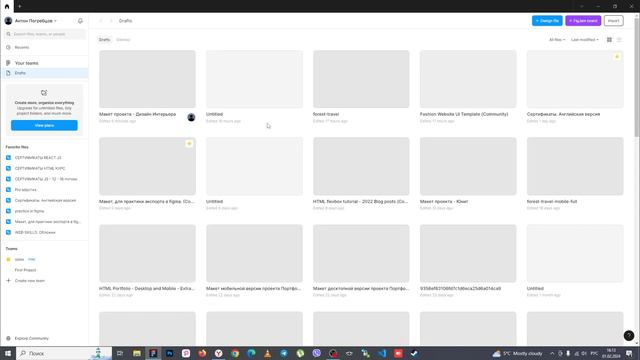Screen dimensions: 640x360
Task: Click the collaborator avatar on the Дизайн Интерьера file
Action: 191,118
